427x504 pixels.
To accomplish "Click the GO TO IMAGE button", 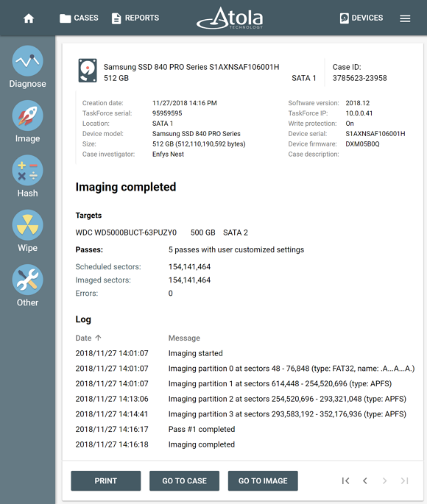I will tap(263, 480).
